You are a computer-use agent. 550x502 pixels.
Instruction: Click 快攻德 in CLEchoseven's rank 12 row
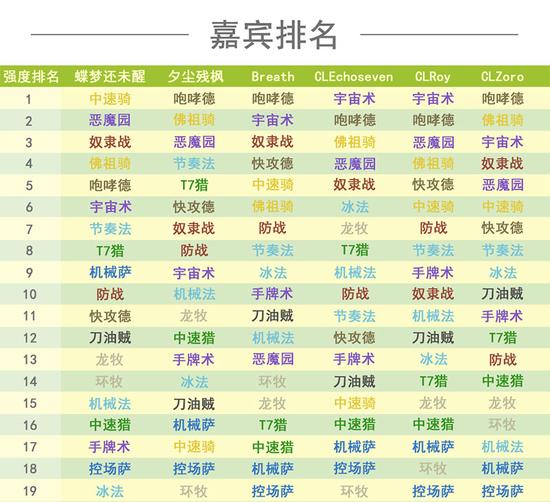click(355, 338)
